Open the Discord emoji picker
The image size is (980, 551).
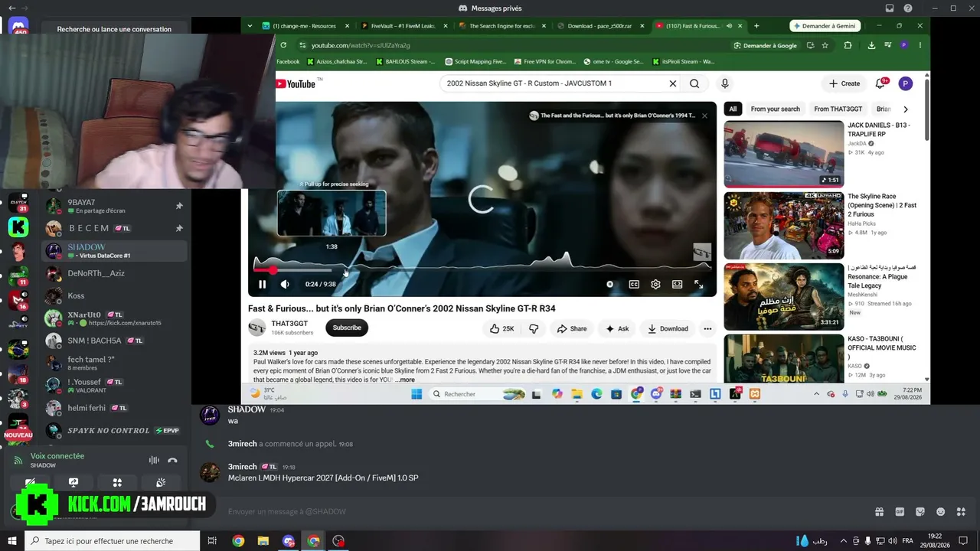(x=940, y=512)
